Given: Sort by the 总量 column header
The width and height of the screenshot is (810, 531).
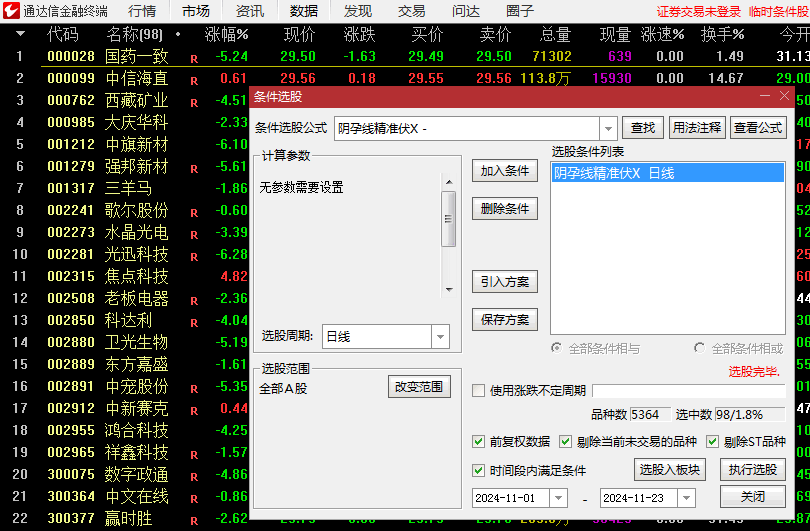Looking at the screenshot, I should pos(555,35).
